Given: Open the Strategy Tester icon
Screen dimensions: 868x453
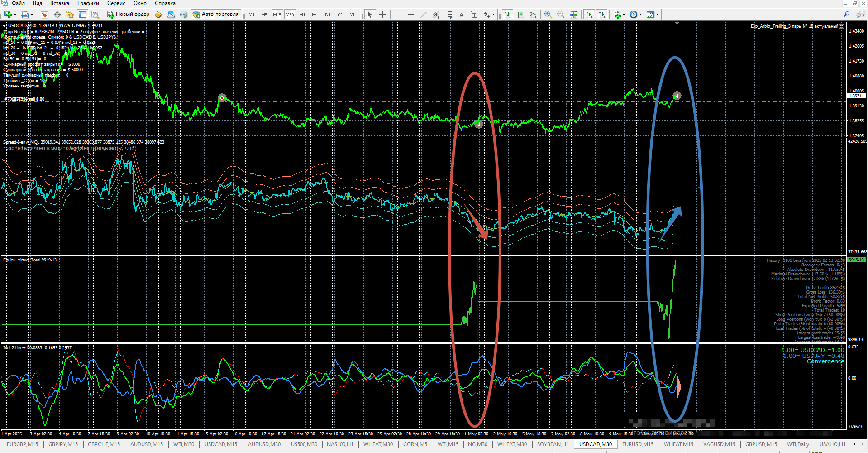Looking at the screenshot, I should click(95, 14).
